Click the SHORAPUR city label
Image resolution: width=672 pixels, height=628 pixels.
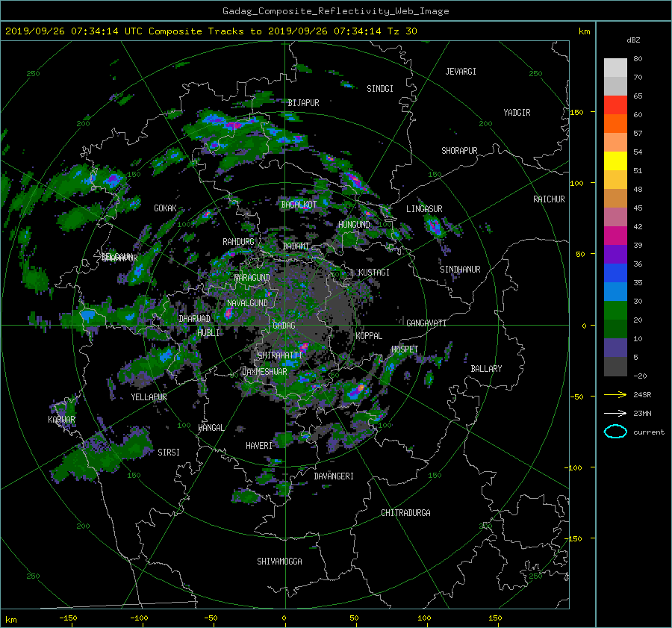coord(459,151)
